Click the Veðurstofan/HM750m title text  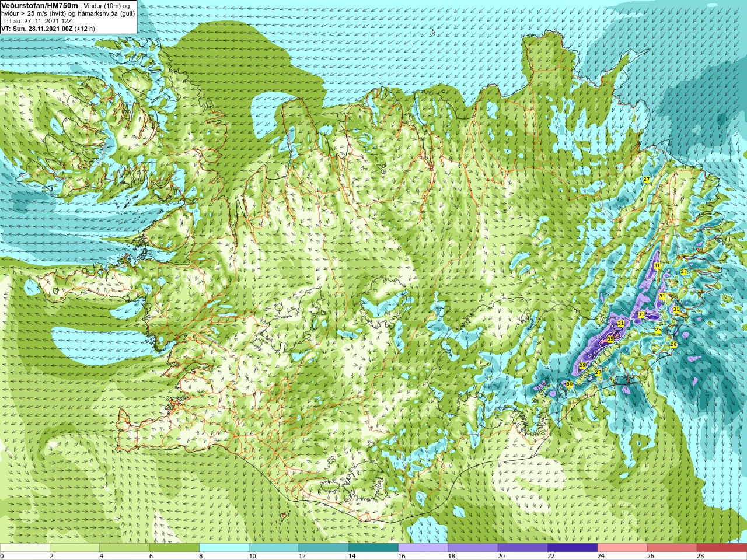point(39,6)
